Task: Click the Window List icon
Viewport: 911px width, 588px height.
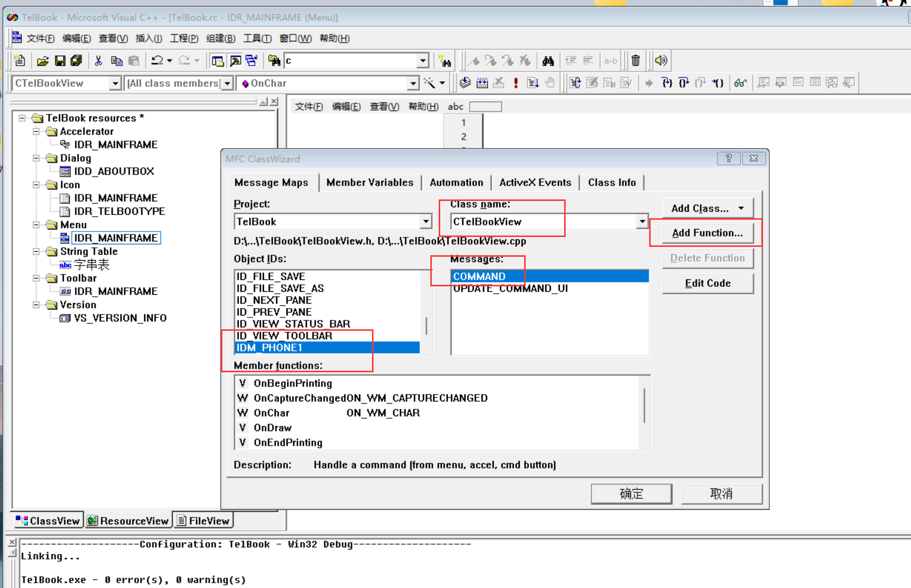Action: pyautogui.click(x=251, y=61)
